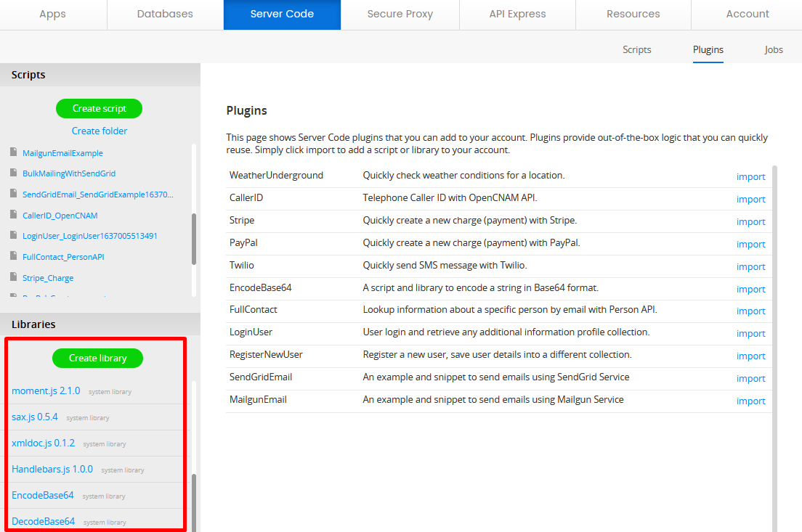Click the file icon beside SendGridEmail_SendGridExample
Image resolution: width=802 pixels, height=532 pixels.
(x=13, y=193)
